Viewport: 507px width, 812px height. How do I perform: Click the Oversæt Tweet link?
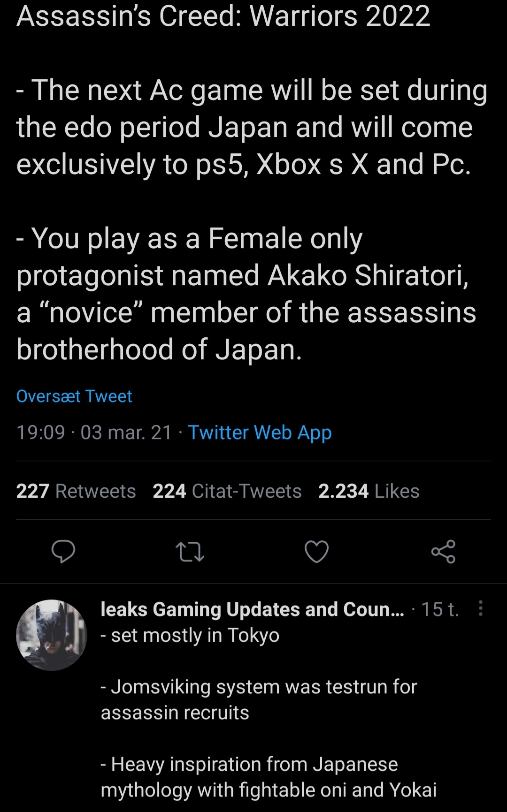(74, 396)
